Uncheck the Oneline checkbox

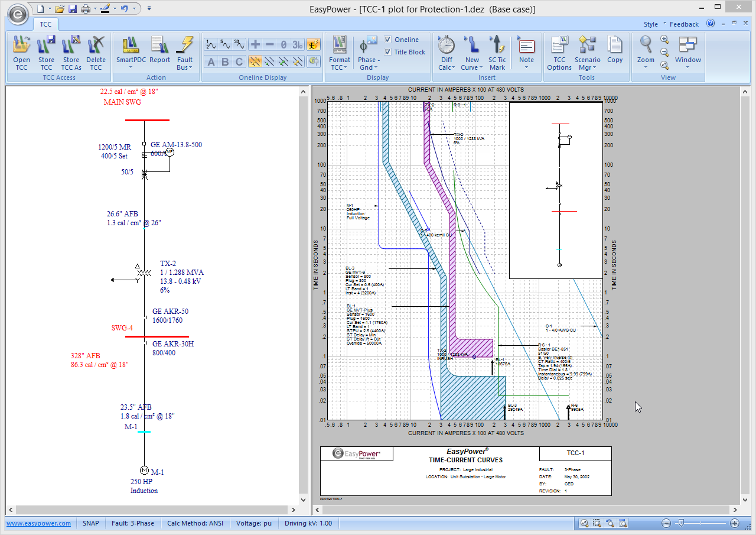[387, 40]
